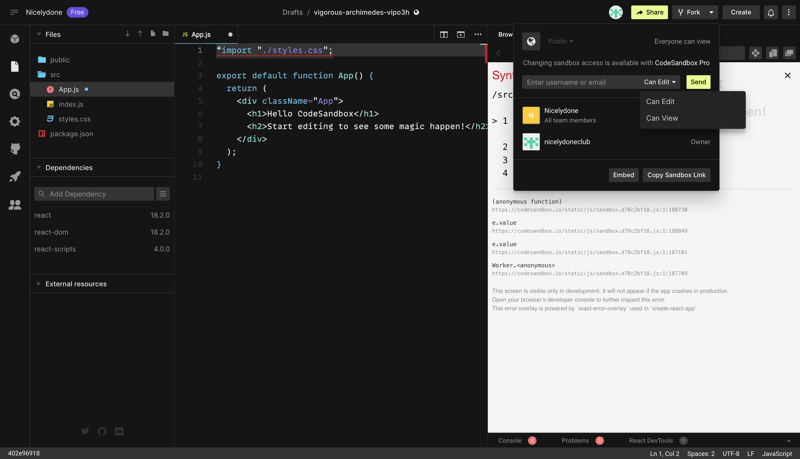Expand the bottom devtools chevron
The height and width of the screenshot is (459, 800).
click(788, 441)
